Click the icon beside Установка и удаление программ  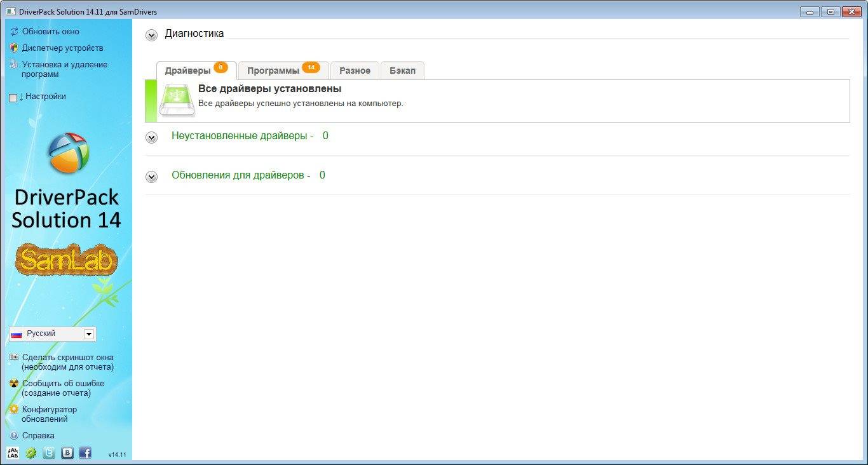click(x=14, y=64)
